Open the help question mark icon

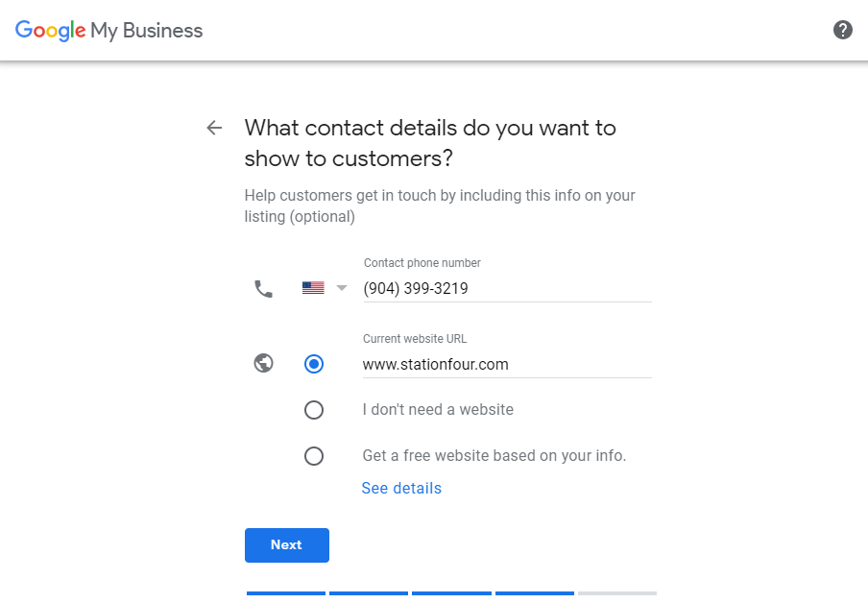click(842, 30)
